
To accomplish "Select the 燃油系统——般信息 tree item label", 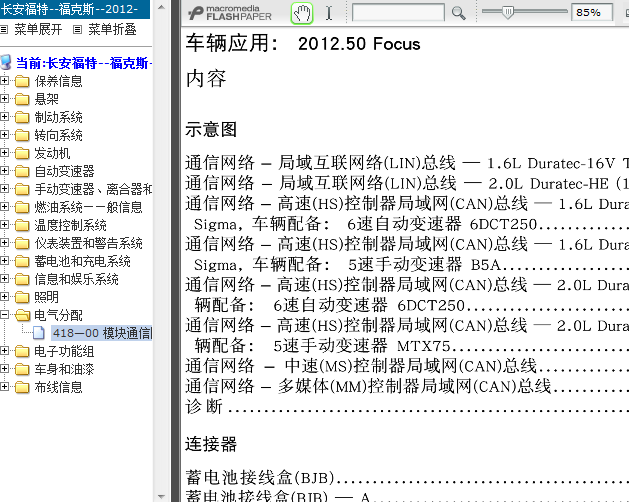I will [x=88, y=207].
